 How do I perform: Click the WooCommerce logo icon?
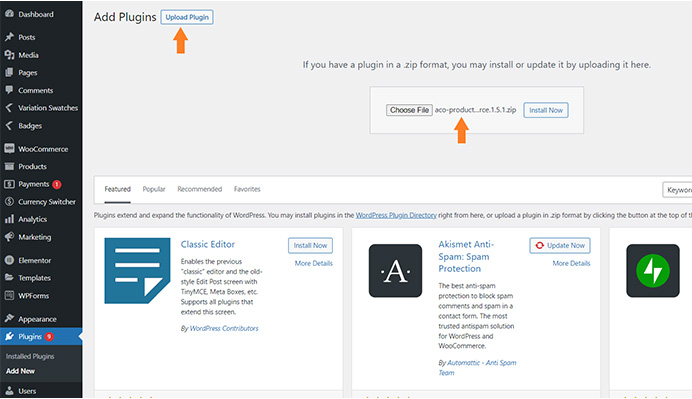pyautogui.click(x=9, y=148)
